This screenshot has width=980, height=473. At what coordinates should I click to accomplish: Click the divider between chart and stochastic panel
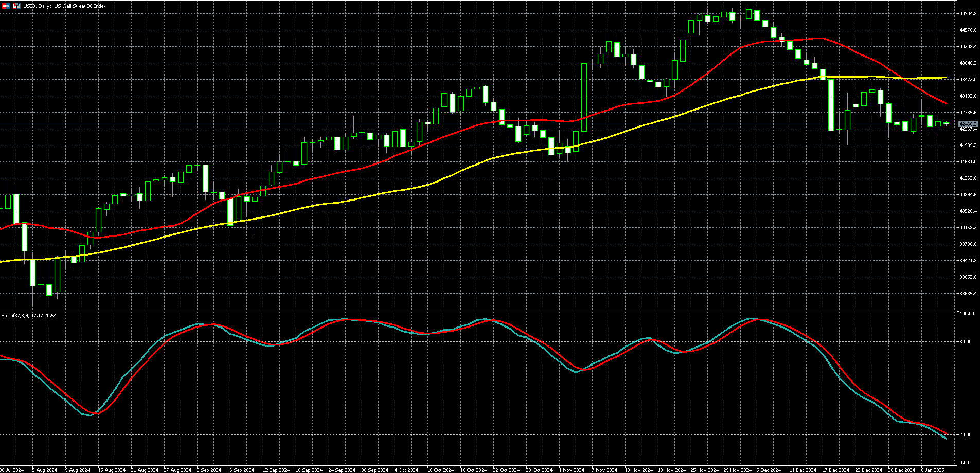click(477, 310)
